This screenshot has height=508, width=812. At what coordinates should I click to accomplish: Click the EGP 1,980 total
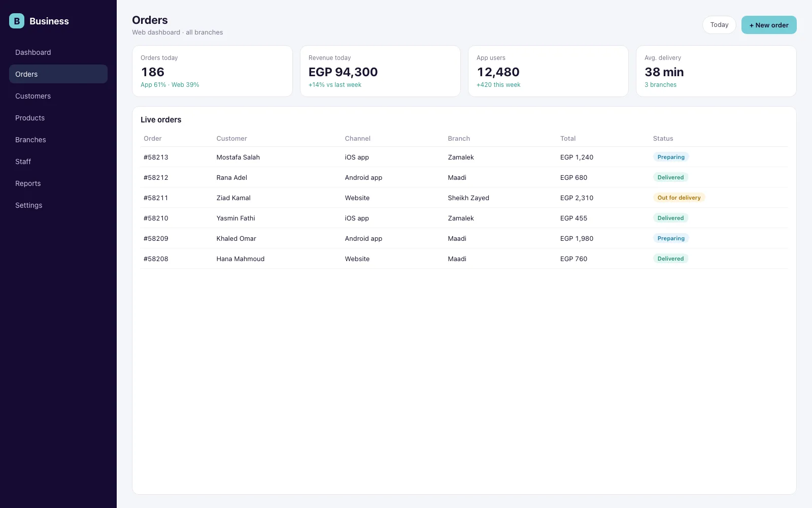577,239
